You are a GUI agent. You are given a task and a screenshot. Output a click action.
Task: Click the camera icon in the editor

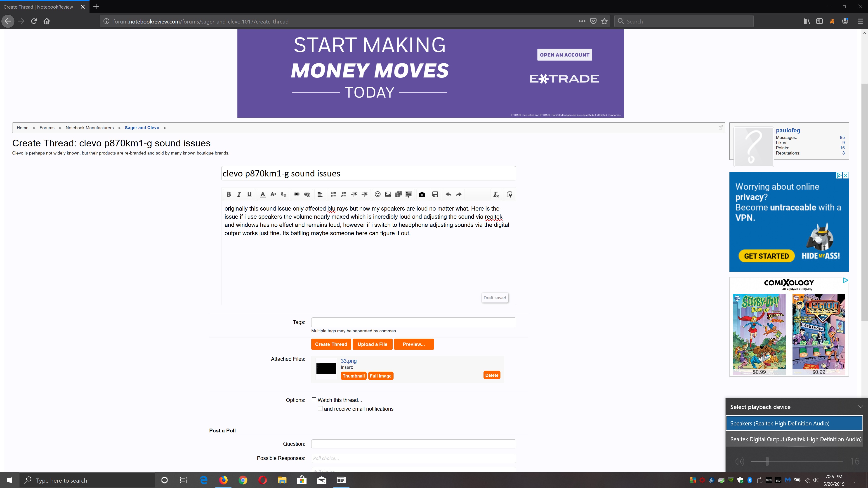[422, 194]
